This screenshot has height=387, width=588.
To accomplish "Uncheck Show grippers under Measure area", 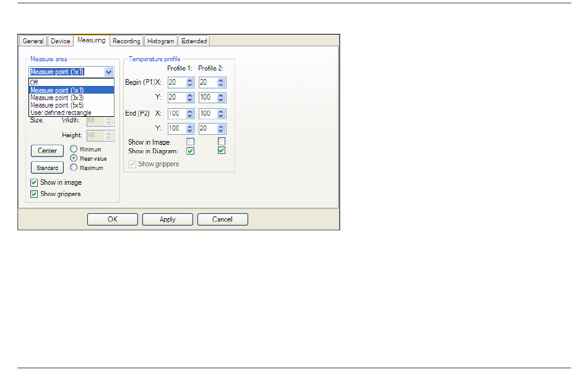I will [x=35, y=194].
